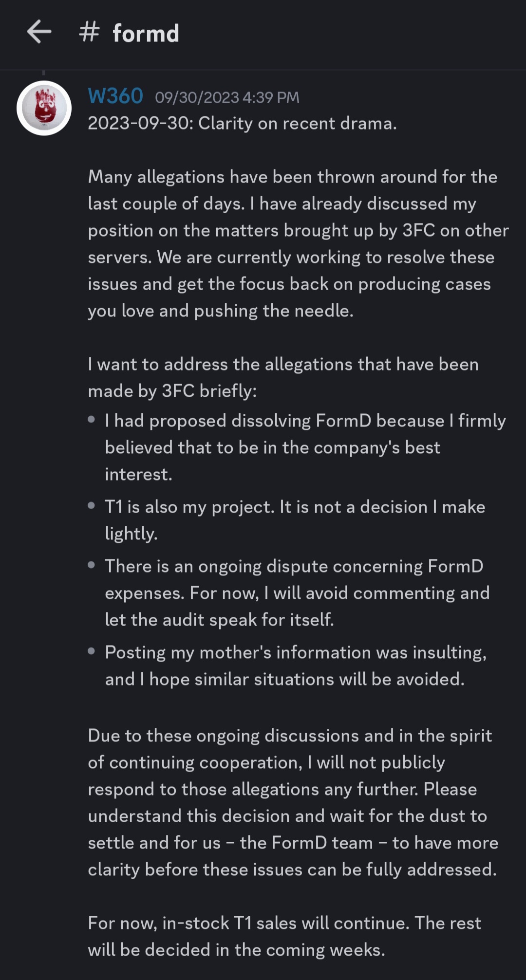526x980 pixels.
Task: Click the 'in-stock T1 sales will continue' paragraph
Action: tap(285, 936)
